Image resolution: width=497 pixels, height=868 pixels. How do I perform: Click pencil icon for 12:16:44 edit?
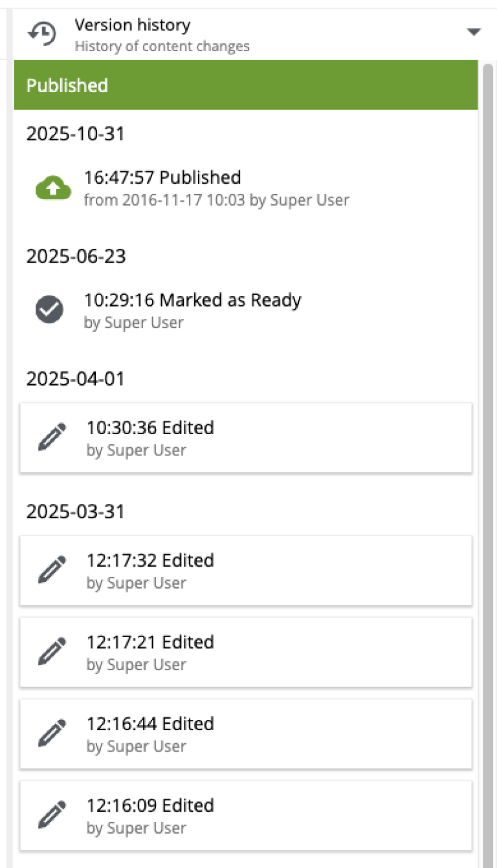pyautogui.click(x=52, y=733)
